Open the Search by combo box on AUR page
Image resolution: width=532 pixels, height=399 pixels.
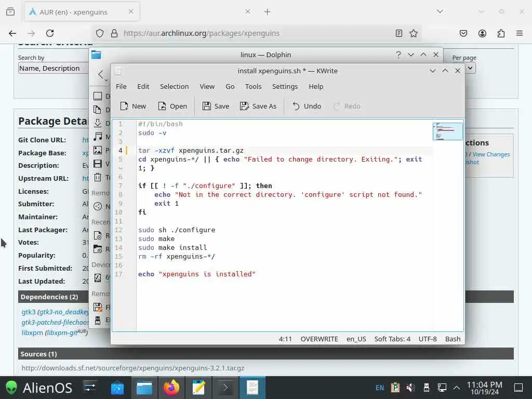point(52,68)
